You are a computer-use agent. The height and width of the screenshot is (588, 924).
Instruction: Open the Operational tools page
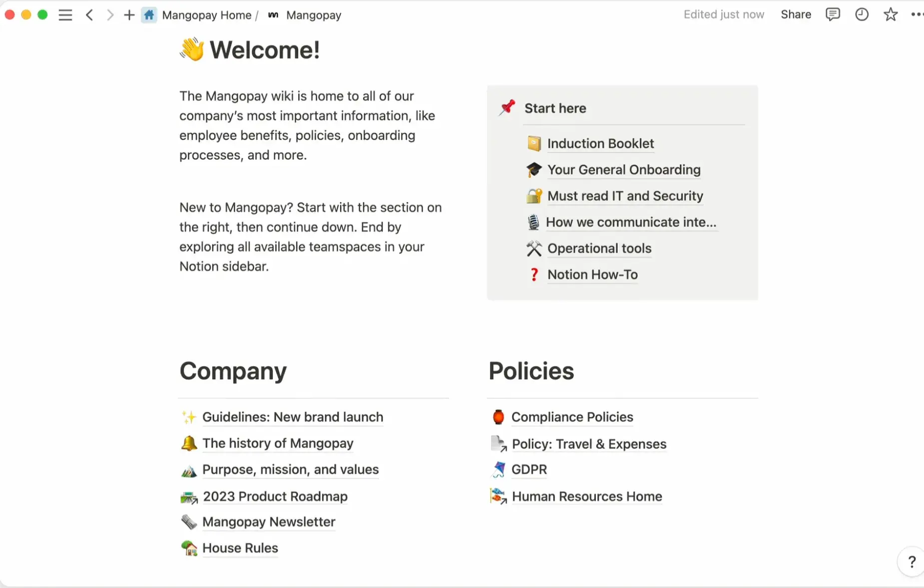(x=599, y=248)
